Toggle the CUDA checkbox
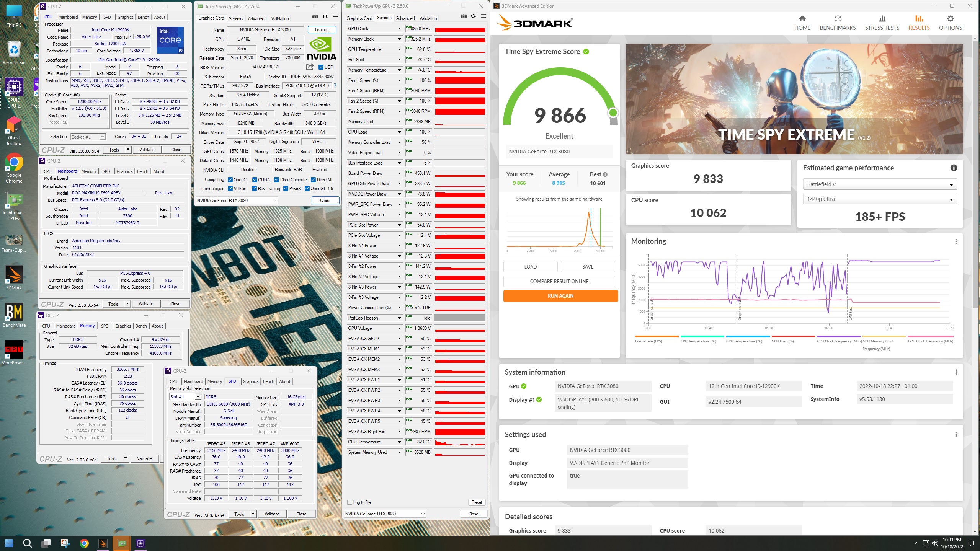The image size is (980, 551). [x=255, y=180]
